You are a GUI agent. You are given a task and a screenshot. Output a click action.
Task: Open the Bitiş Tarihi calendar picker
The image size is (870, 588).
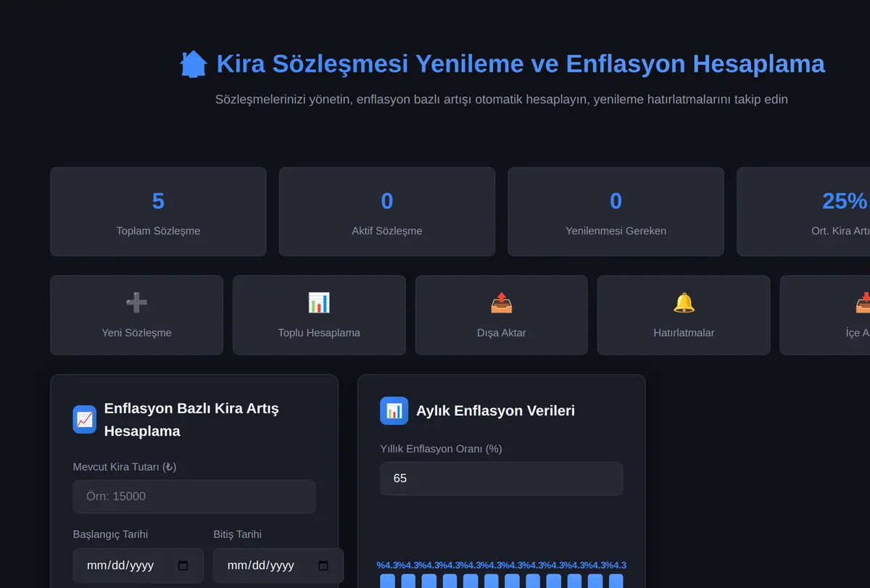coord(323,566)
